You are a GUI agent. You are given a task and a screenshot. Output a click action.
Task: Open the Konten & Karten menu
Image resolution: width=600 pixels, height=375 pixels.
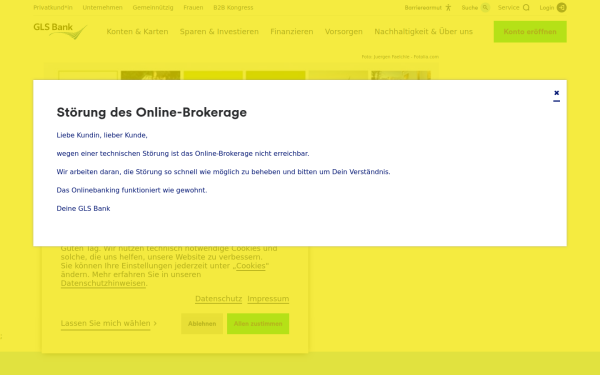(x=137, y=32)
